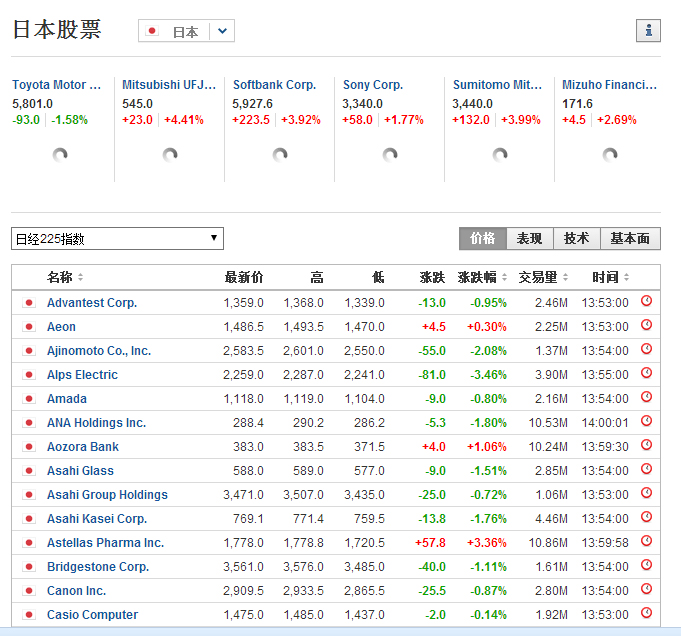Open Mitsubishi UFJ stock link
The height and width of the screenshot is (636, 681).
tap(169, 85)
